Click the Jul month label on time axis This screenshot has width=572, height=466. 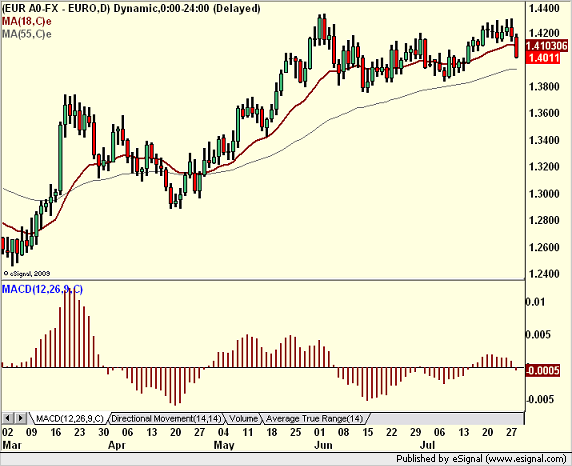click(428, 445)
